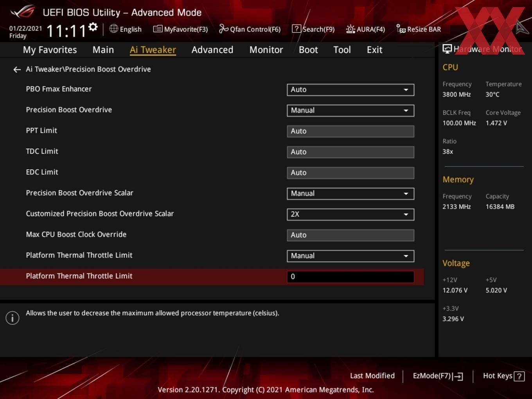
Task: Go to Boot tab
Action: 308,50
